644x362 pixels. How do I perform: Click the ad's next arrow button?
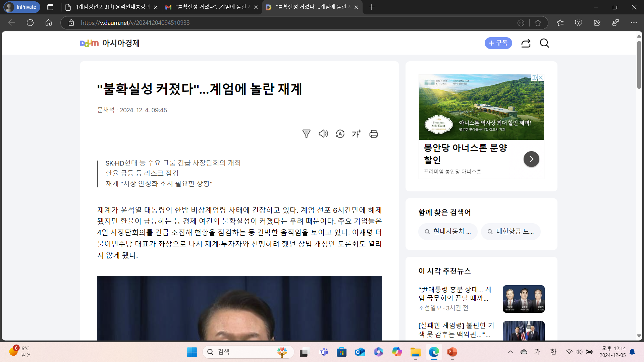point(531,159)
